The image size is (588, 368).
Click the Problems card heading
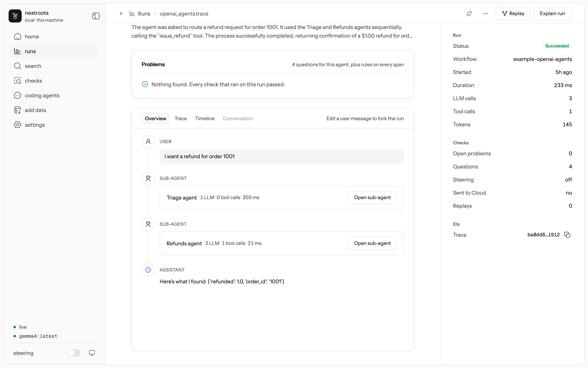pos(153,64)
